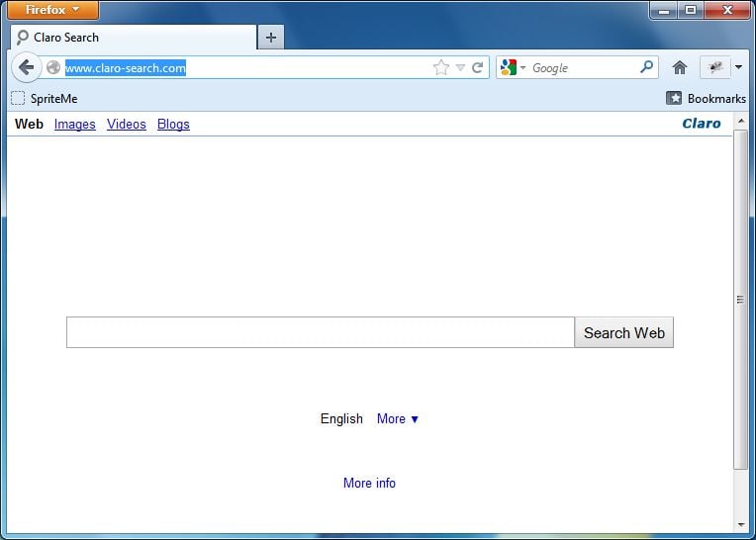756x540 pixels.
Task: Select the English language option
Action: coord(341,418)
